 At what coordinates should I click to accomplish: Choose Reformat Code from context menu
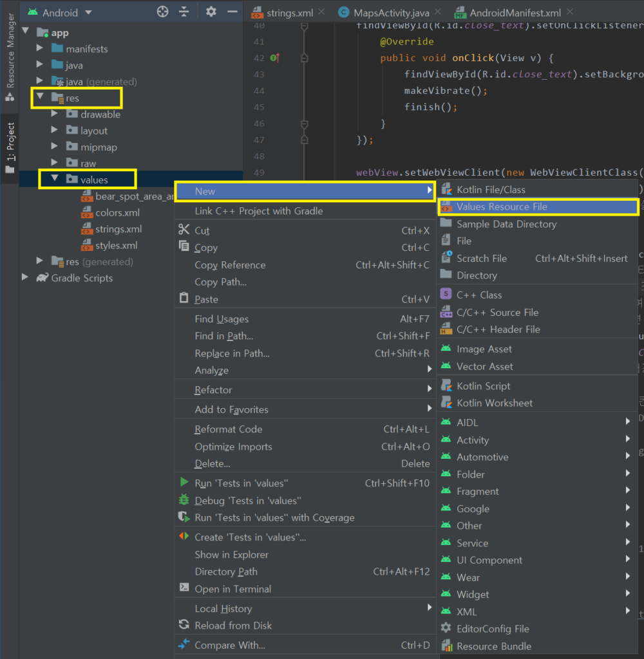[x=228, y=429]
